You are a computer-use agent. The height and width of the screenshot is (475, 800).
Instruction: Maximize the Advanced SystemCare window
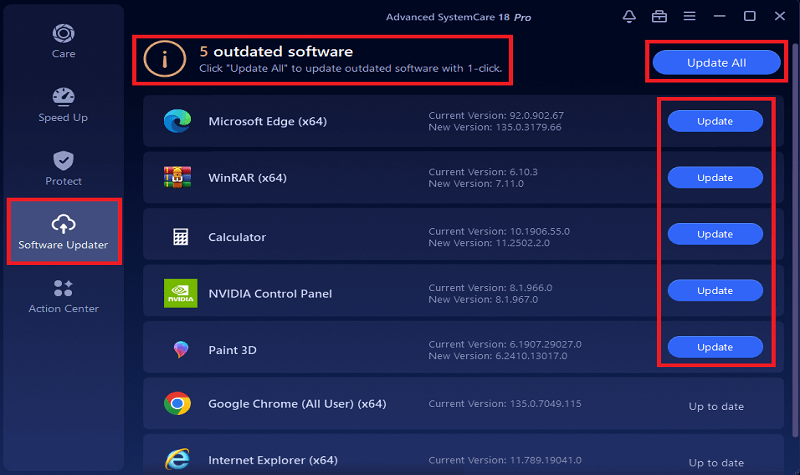point(749,16)
